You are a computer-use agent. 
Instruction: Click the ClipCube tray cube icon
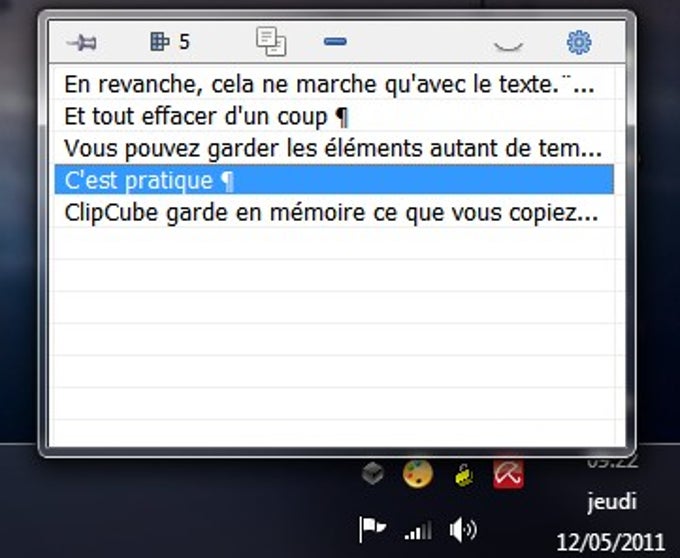(x=373, y=473)
